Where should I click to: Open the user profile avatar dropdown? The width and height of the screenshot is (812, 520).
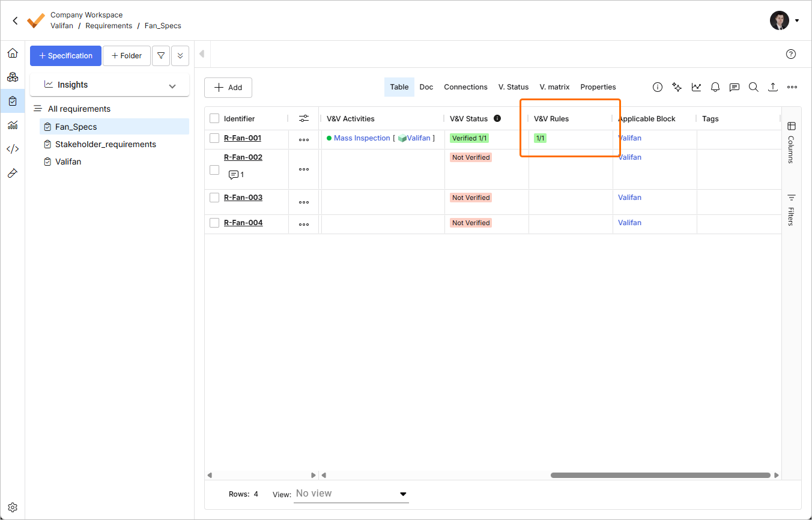pyautogui.click(x=784, y=20)
